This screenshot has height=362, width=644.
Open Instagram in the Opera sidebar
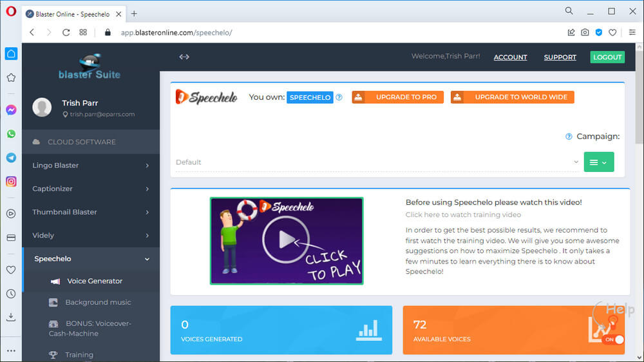pyautogui.click(x=11, y=182)
